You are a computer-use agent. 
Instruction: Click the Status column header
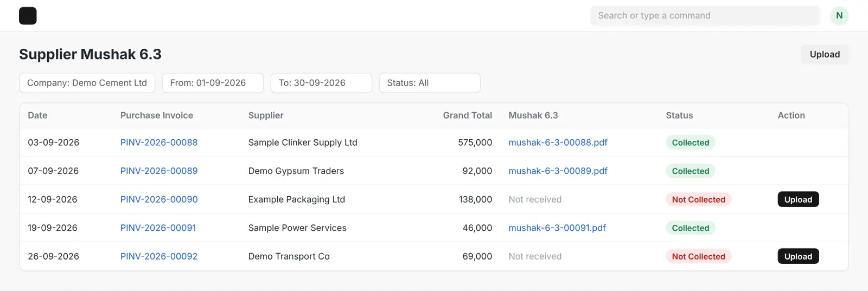pos(679,115)
